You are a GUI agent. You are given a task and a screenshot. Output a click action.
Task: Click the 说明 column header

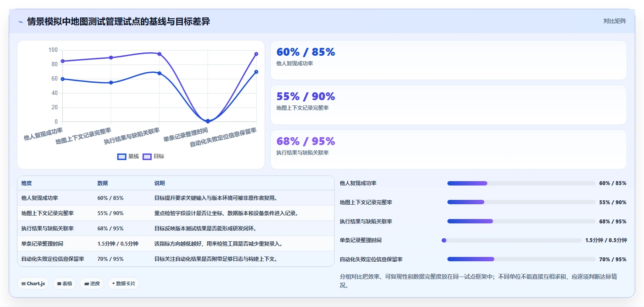point(160,183)
